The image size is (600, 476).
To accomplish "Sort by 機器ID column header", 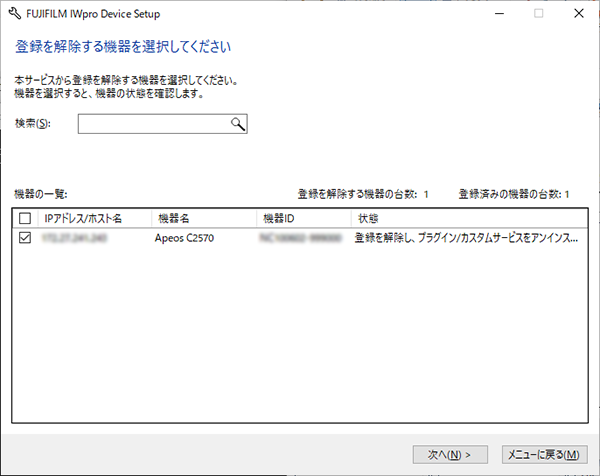I will point(304,218).
